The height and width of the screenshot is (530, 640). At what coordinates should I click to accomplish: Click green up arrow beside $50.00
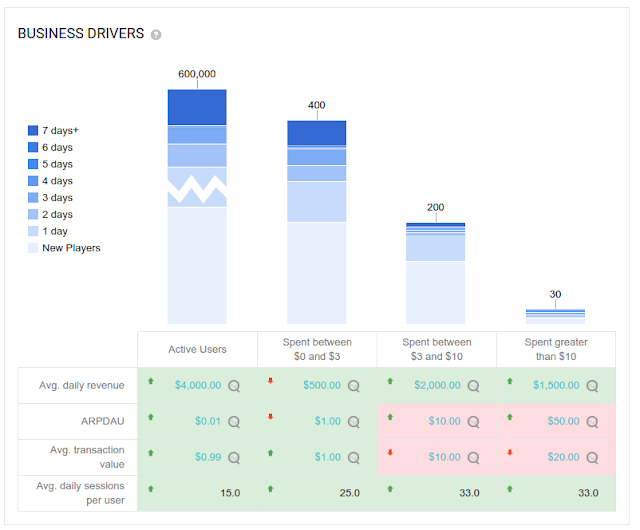pos(509,417)
